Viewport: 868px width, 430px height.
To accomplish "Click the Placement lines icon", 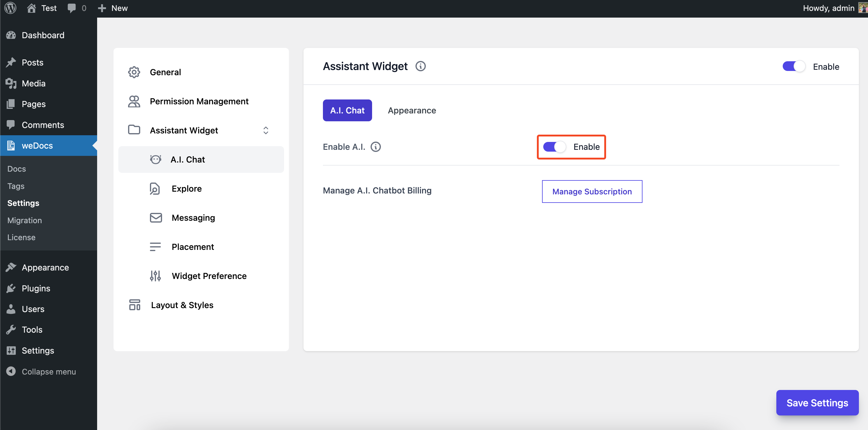I will pos(155,247).
